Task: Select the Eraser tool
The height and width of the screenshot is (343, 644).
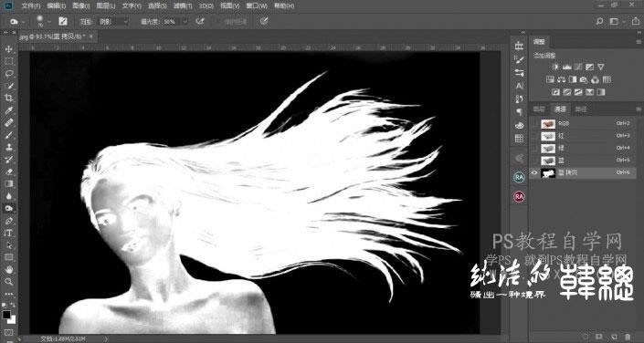Action: point(8,171)
